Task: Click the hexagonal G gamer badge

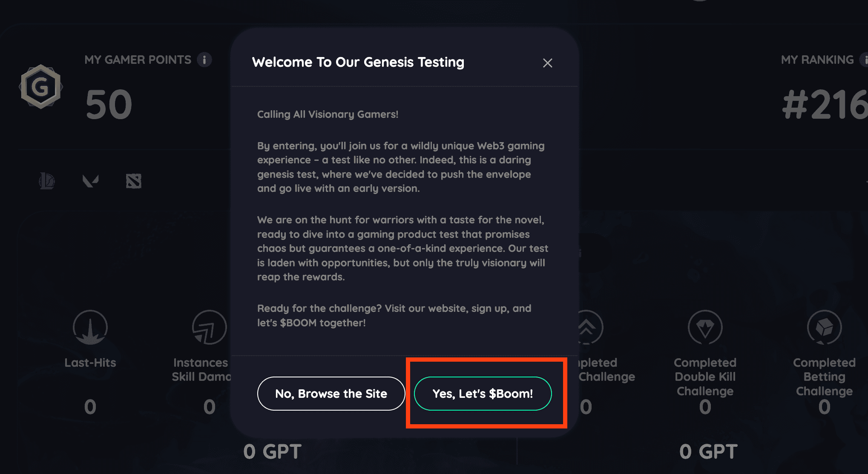Action: click(41, 87)
